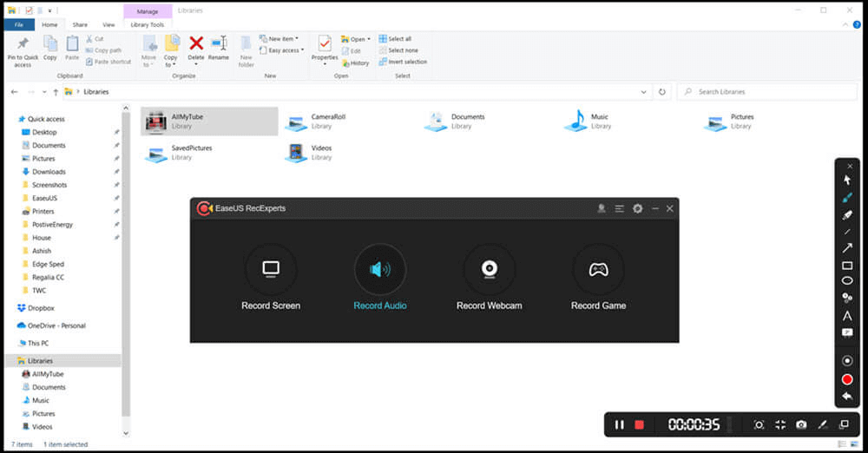Select the CameraRoll library
Viewport: 868px width, 453px height.
coord(316,121)
